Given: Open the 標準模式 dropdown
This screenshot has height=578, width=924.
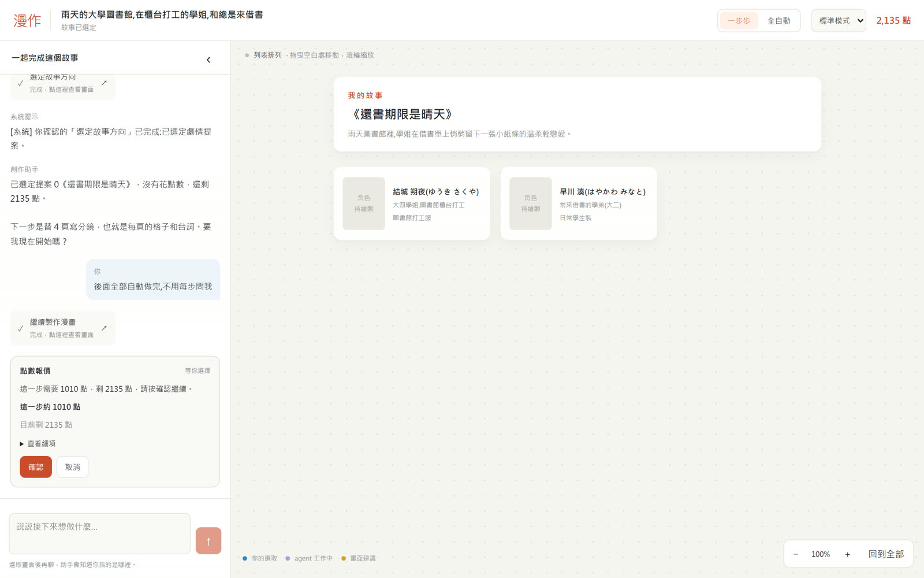Looking at the screenshot, I should click(838, 21).
